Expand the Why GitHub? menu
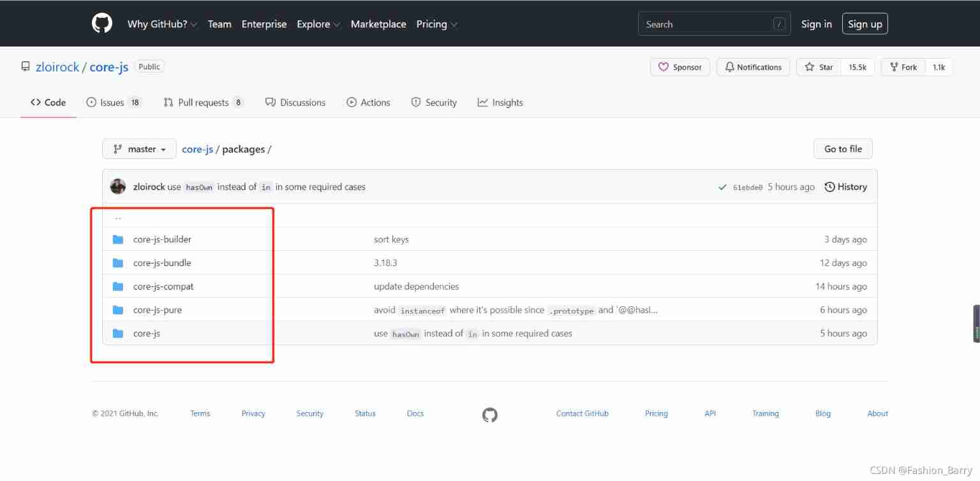Screen dimensions: 980x481 tap(162, 24)
